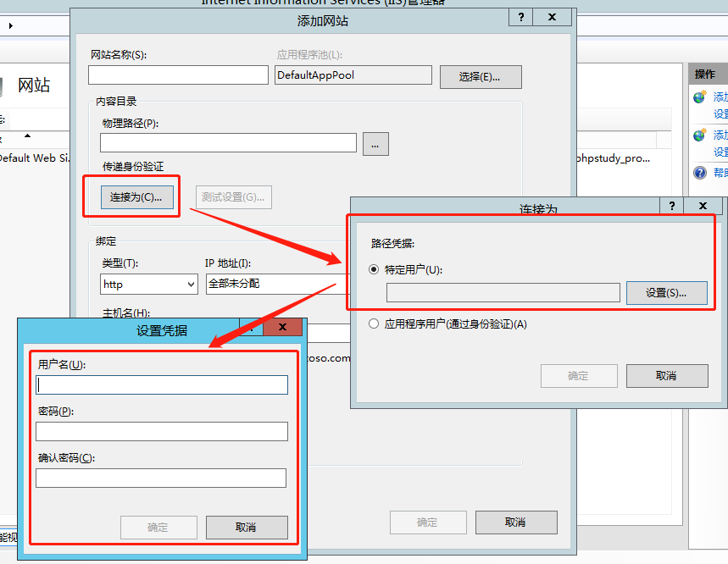Click the 帮助 question-mark icon in 操作 pane
The width and height of the screenshot is (728, 564).
[x=699, y=171]
